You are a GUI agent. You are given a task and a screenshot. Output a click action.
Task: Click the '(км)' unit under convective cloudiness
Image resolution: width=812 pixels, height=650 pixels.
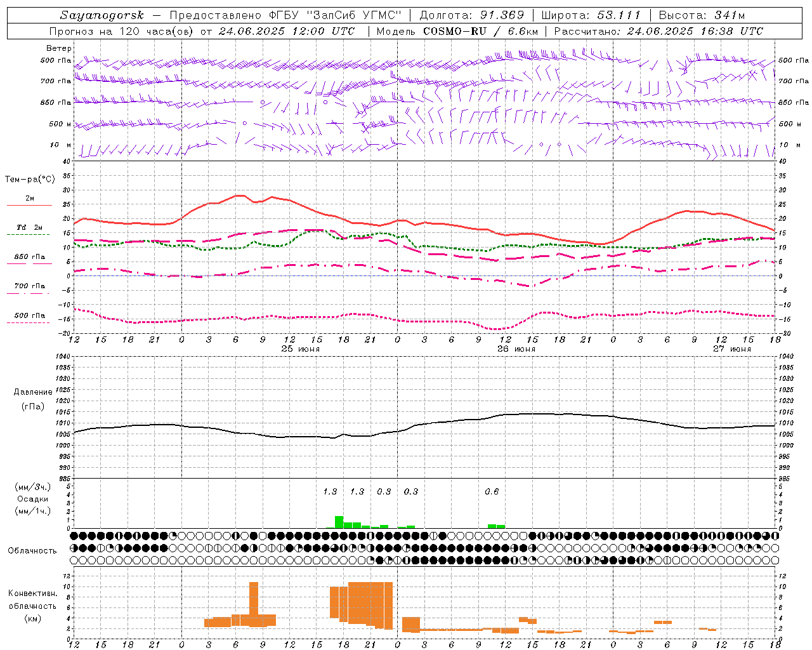point(33,619)
